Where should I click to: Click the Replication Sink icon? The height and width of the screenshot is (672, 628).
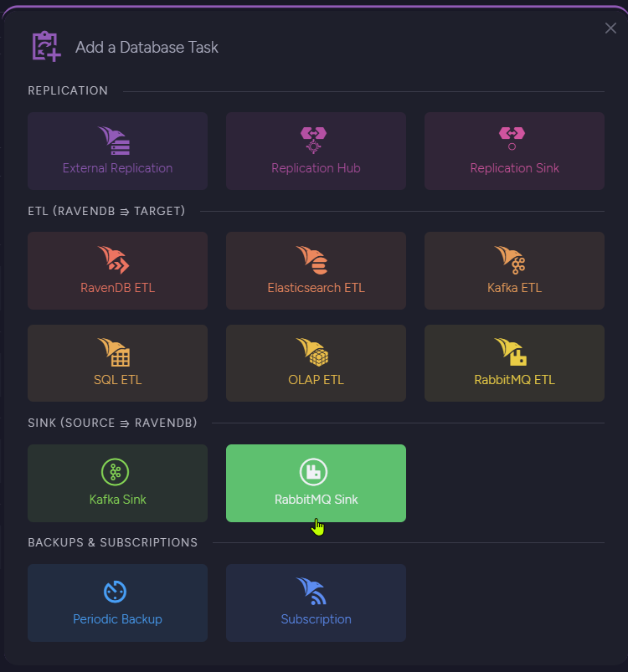[512, 138]
